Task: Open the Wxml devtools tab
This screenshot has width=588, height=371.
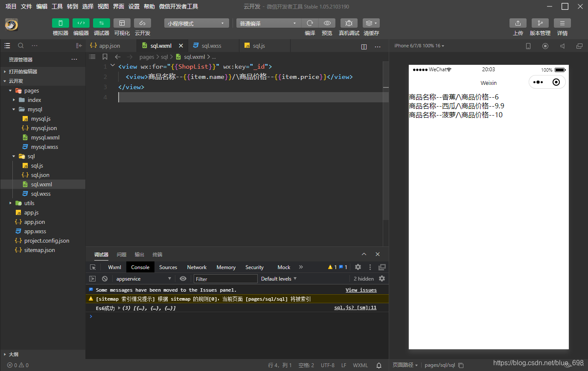Action: [x=114, y=267]
